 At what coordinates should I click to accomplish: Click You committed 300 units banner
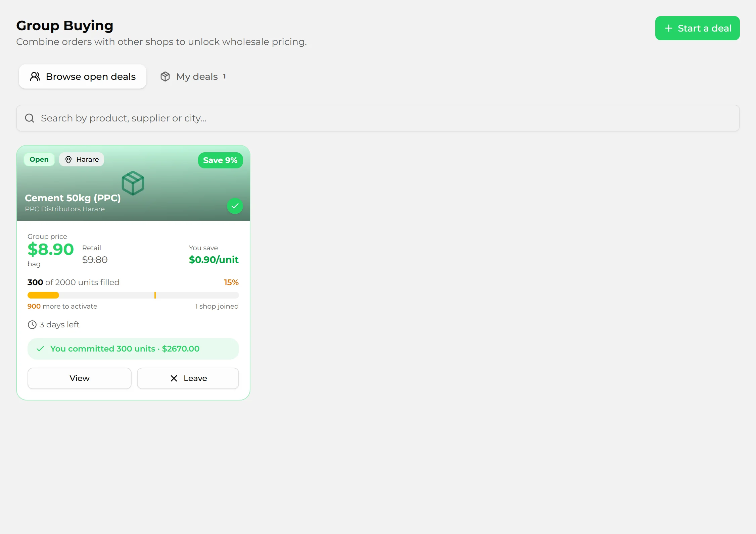[x=133, y=349]
